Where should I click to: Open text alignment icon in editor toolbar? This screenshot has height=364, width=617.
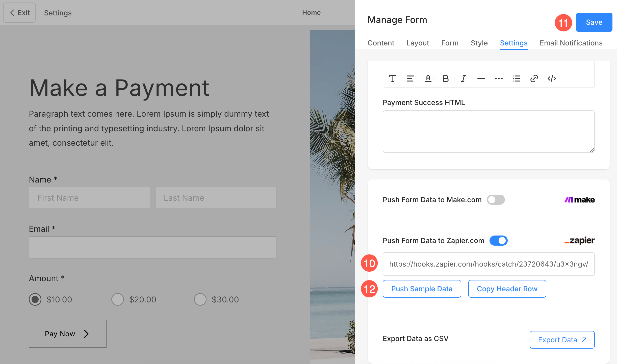point(410,79)
